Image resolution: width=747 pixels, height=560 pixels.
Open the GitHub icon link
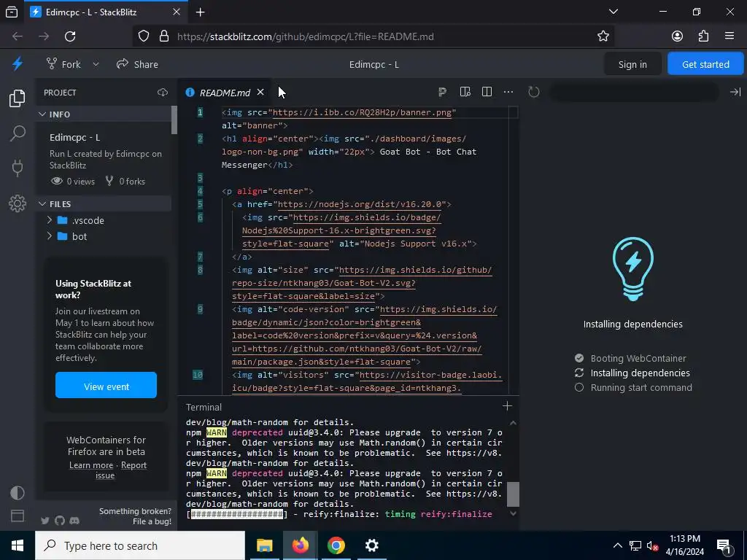60,521
